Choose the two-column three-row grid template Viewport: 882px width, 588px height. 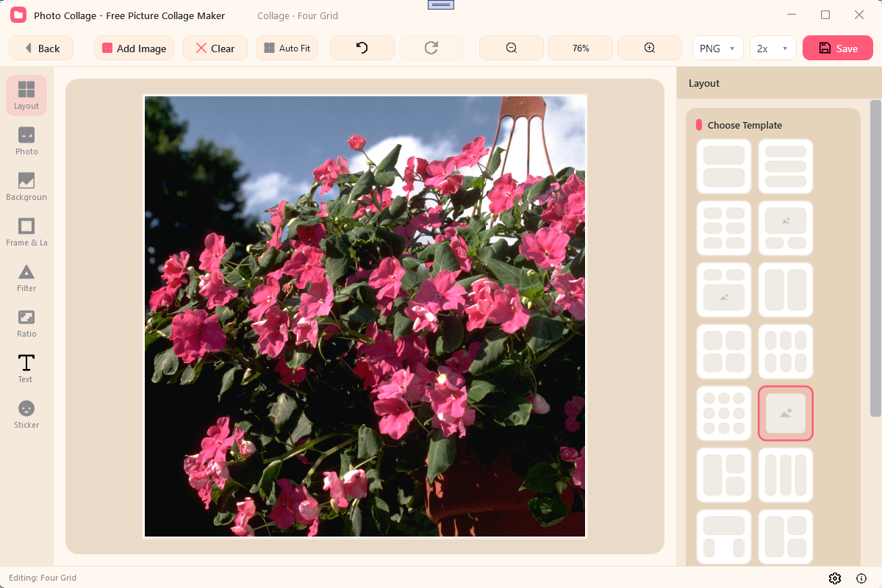(x=724, y=228)
